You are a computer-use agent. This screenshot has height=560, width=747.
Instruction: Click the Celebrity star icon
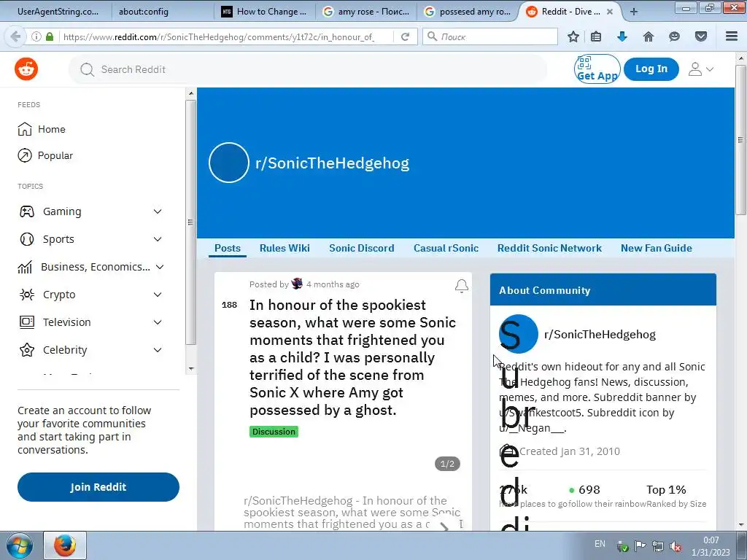click(x=27, y=350)
